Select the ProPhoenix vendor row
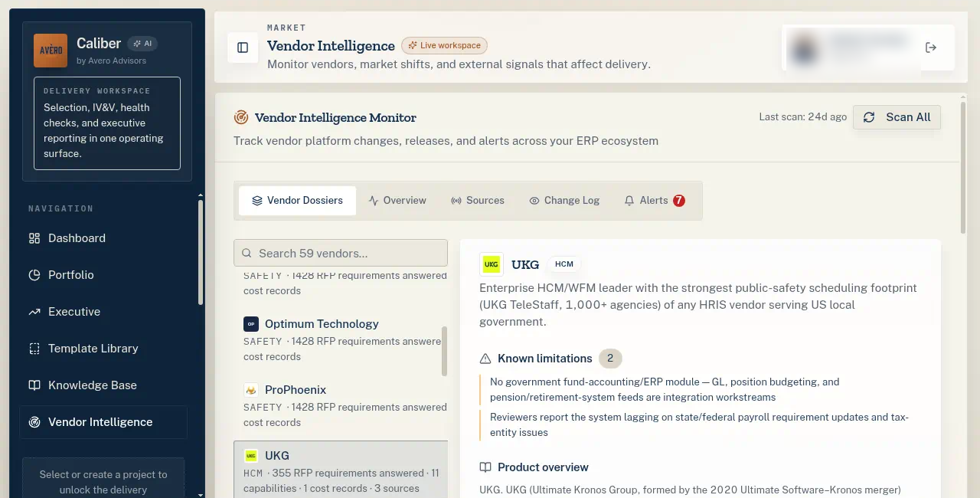Viewport: 980px width, 498px height. coord(341,406)
